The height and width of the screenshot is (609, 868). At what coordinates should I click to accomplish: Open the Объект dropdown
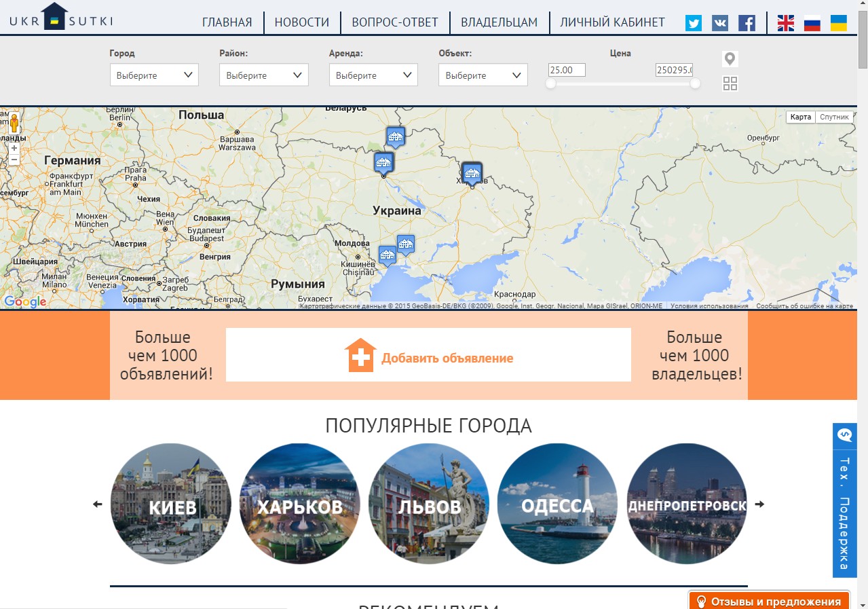point(483,75)
